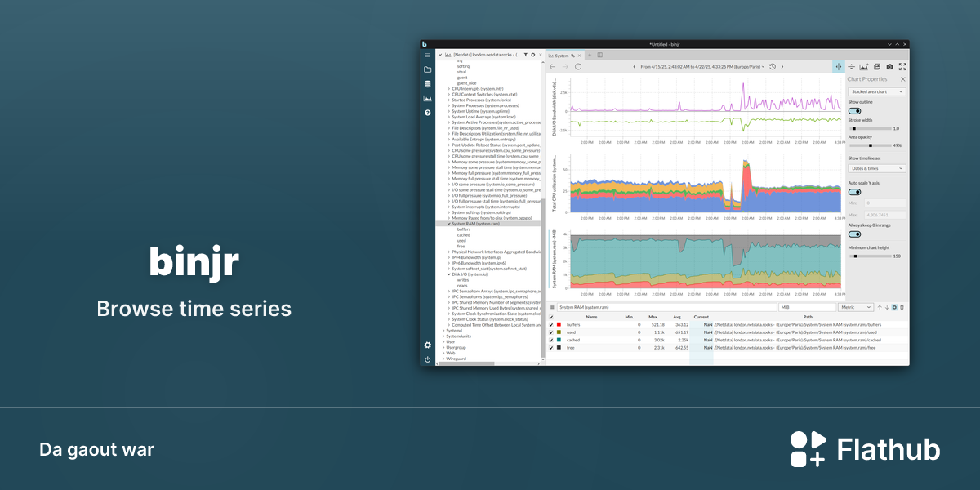Disable the Auto scale Y axis switch
The height and width of the screenshot is (490, 980).
(x=854, y=192)
